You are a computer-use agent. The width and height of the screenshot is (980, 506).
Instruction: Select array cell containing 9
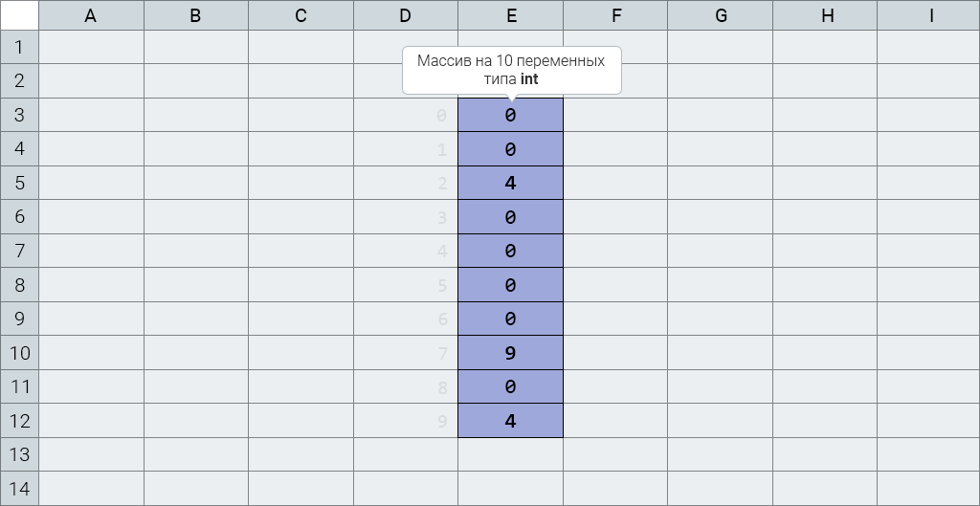coord(510,353)
